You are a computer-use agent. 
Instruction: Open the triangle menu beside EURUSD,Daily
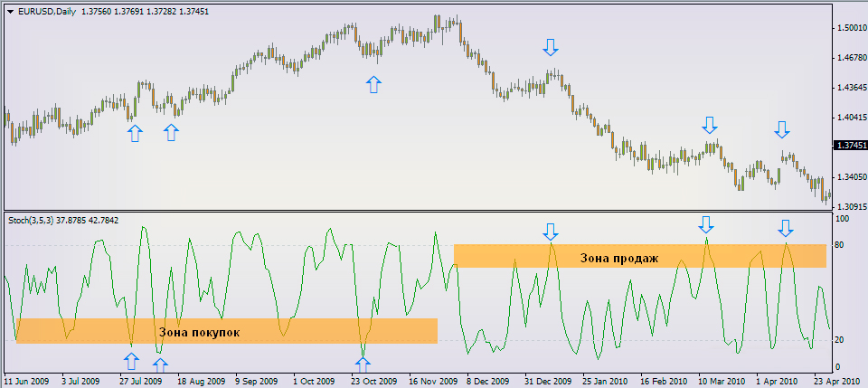pos(10,12)
